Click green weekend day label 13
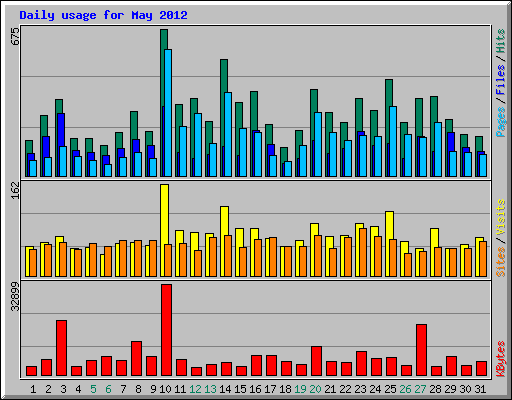 click(x=210, y=389)
